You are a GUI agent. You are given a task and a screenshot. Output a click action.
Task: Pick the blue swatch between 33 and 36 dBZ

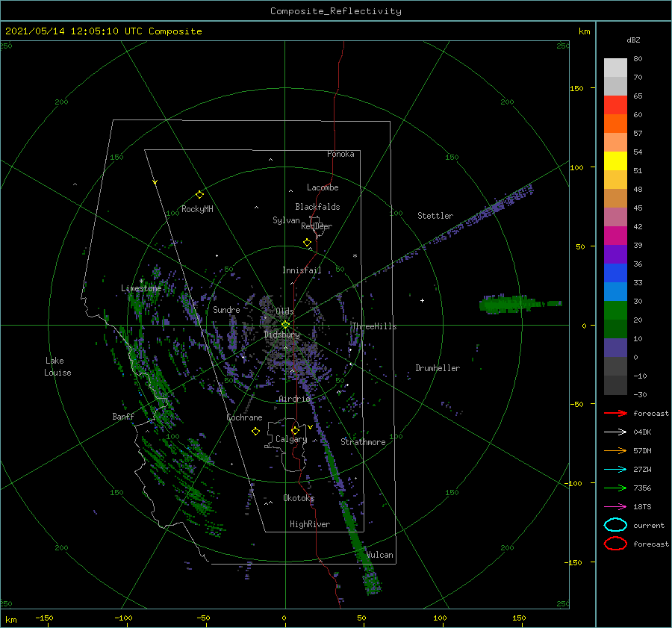click(615, 273)
